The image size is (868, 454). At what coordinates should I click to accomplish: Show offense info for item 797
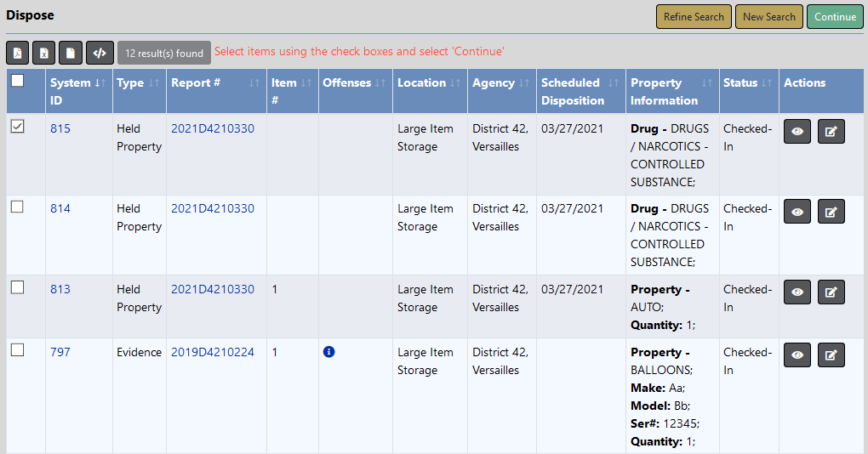click(329, 352)
